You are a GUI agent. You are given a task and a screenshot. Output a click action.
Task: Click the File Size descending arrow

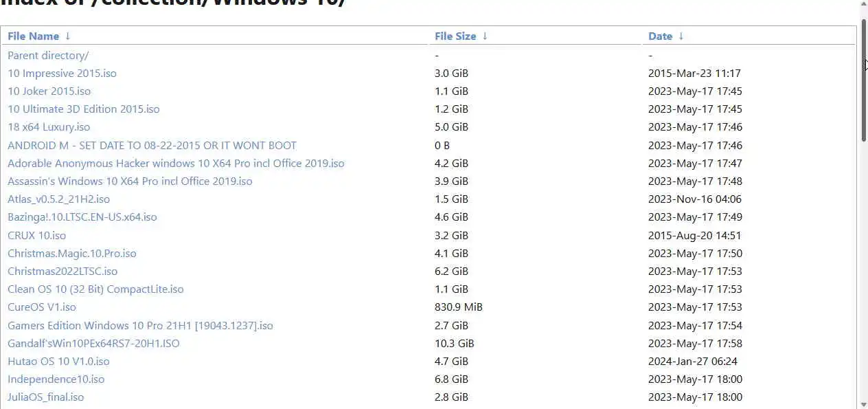(485, 36)
